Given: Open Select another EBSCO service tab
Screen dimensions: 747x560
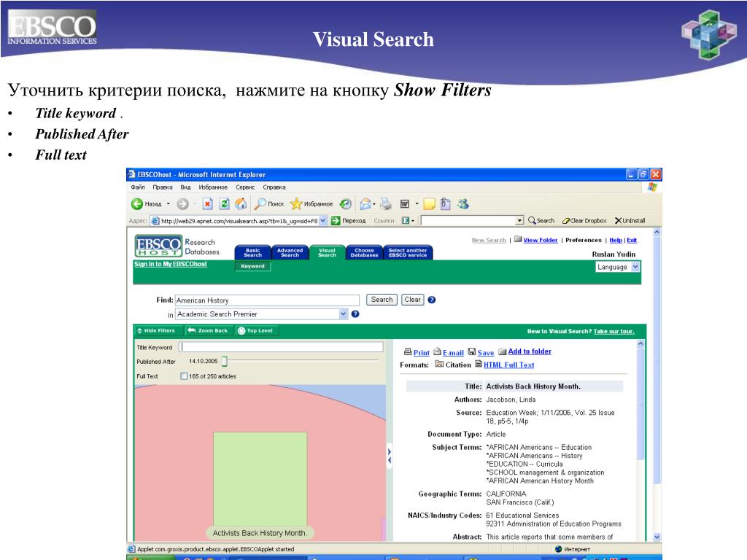Looking at the screenshot, I should 407,252.
